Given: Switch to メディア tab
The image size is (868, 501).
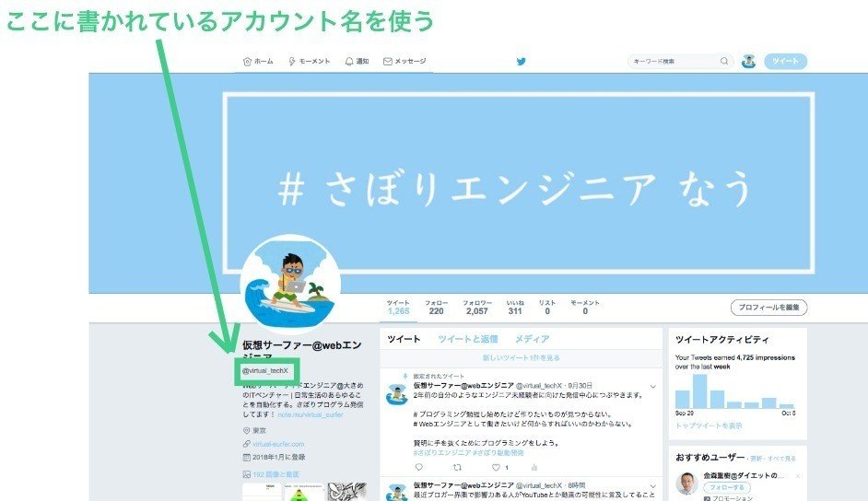Looking at the screenshot, I should click(x=532, y=339).
